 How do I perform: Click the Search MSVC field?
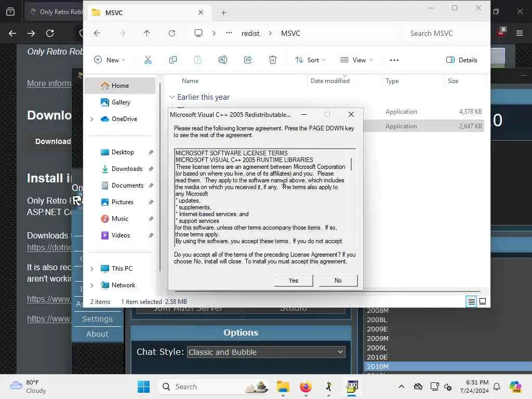445,33
